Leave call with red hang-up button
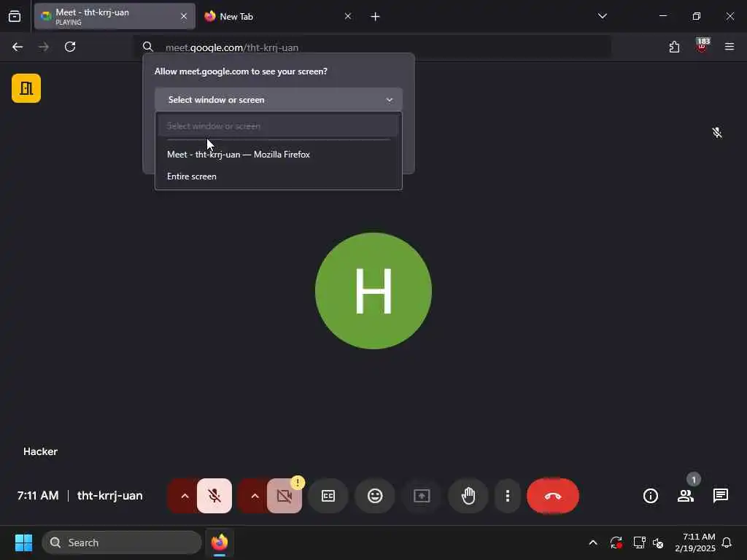Image resolution: width=747 pixels, height=560 pixels. tap(553, 496)
